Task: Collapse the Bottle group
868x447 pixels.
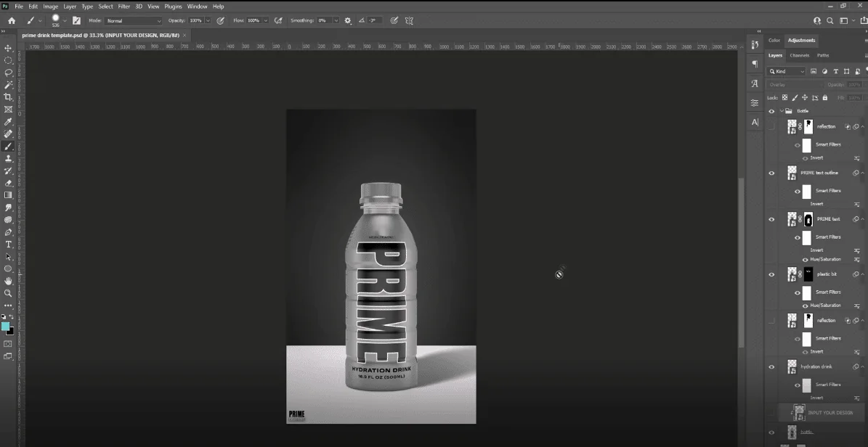Action: [x=782, y=111]
